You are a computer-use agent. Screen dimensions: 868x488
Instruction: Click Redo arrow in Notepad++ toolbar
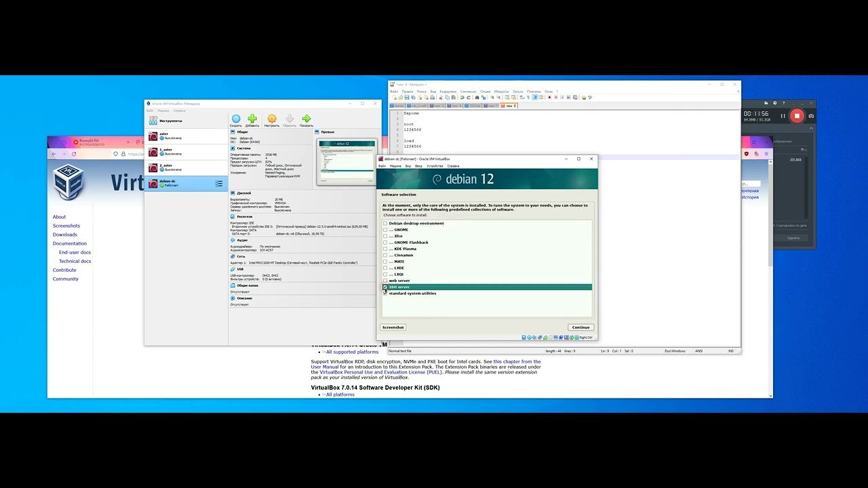pyautogui.click(x=469, y=98)
